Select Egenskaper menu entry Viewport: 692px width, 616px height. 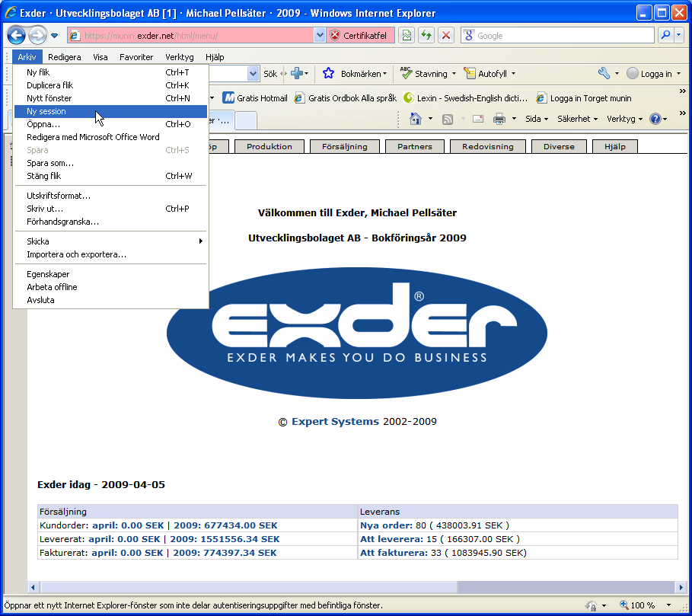(111, 274)
